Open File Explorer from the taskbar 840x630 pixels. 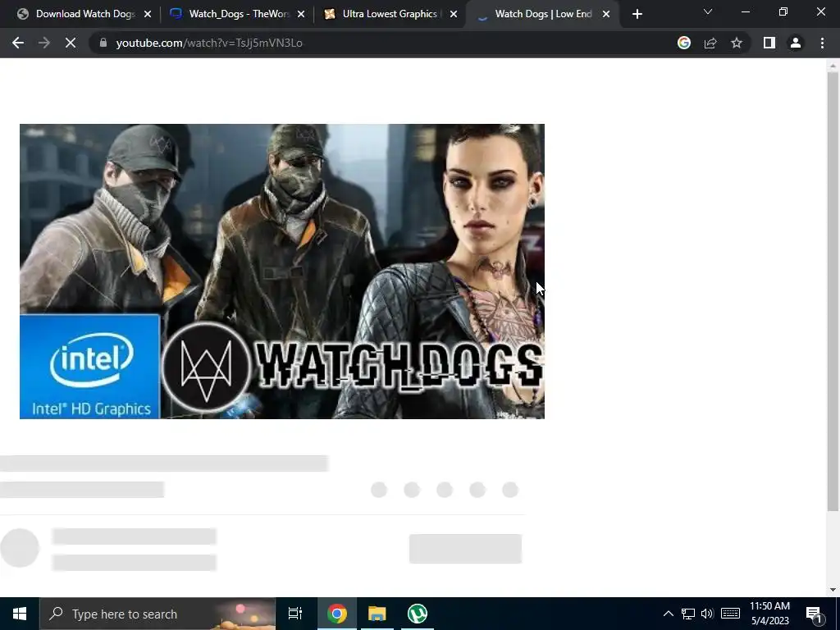[x=377, y=614]
